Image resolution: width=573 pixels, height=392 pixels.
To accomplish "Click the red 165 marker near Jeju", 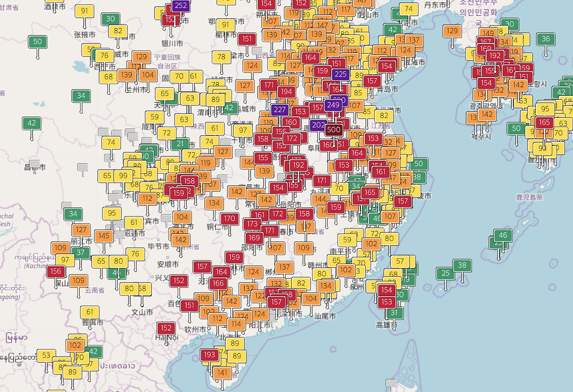I will click(x=543, y=122).
